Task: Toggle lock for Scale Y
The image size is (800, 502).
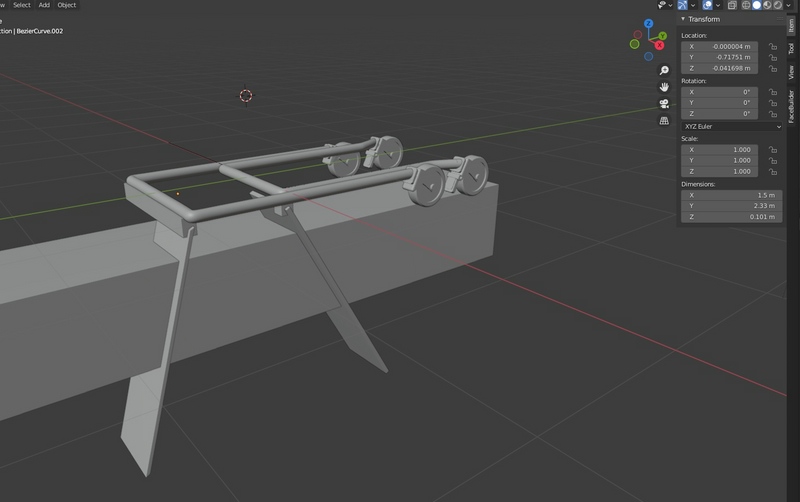Action: point(773,160)
